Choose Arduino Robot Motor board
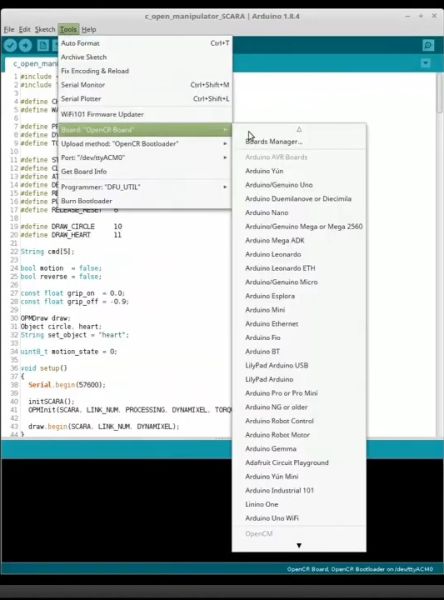The image size is (444, 600). point(299,435)
